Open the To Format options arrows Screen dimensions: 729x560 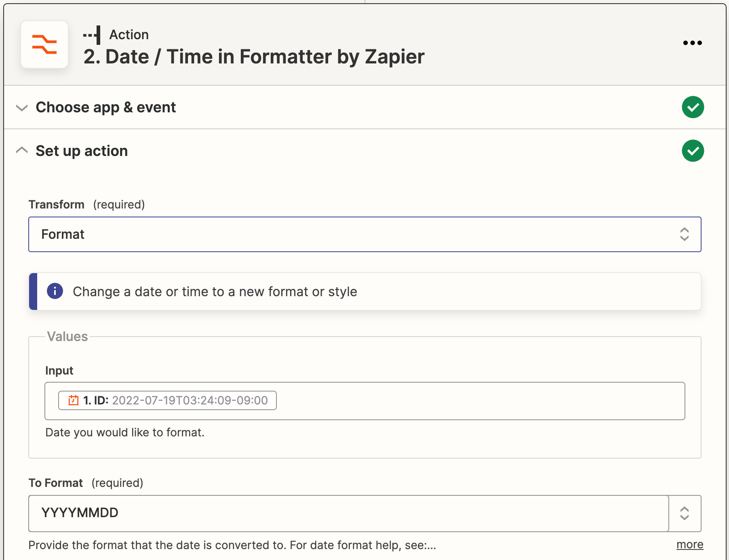point(685,513)
